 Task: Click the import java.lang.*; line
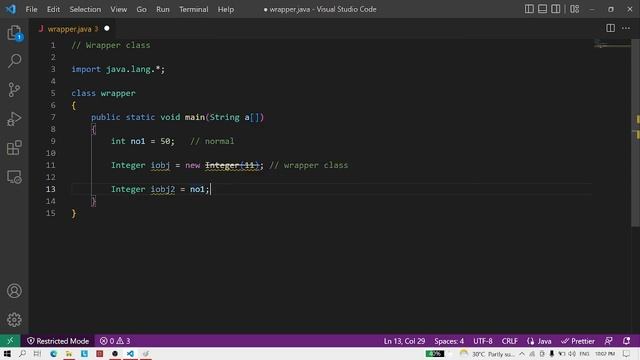tap(118, 69)
